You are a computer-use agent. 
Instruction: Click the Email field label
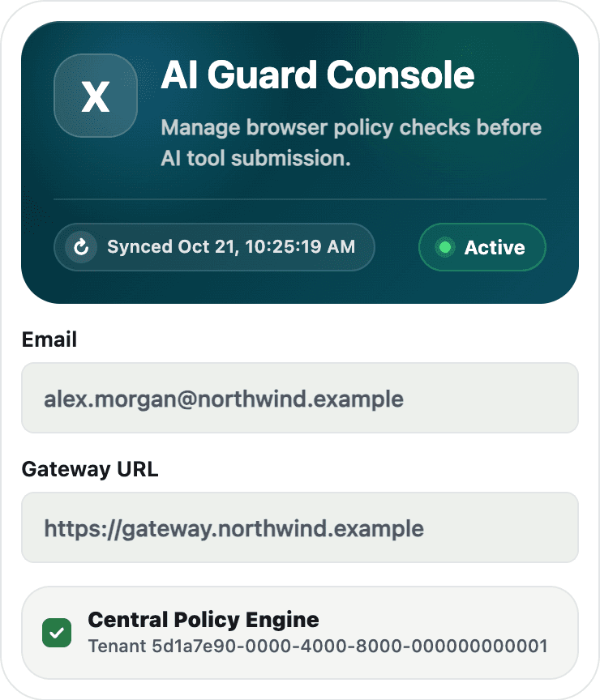[49, 339]
